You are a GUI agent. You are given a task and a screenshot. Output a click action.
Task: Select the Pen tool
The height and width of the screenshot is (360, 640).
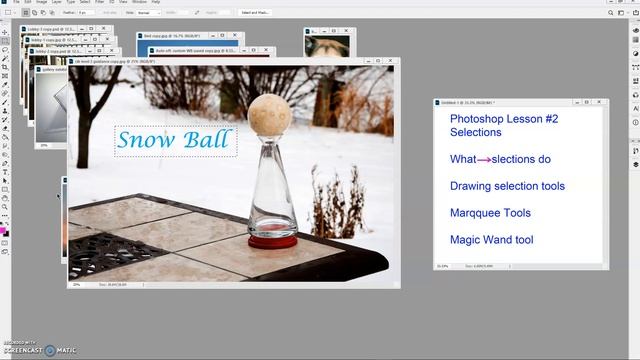tap(5, 164)
